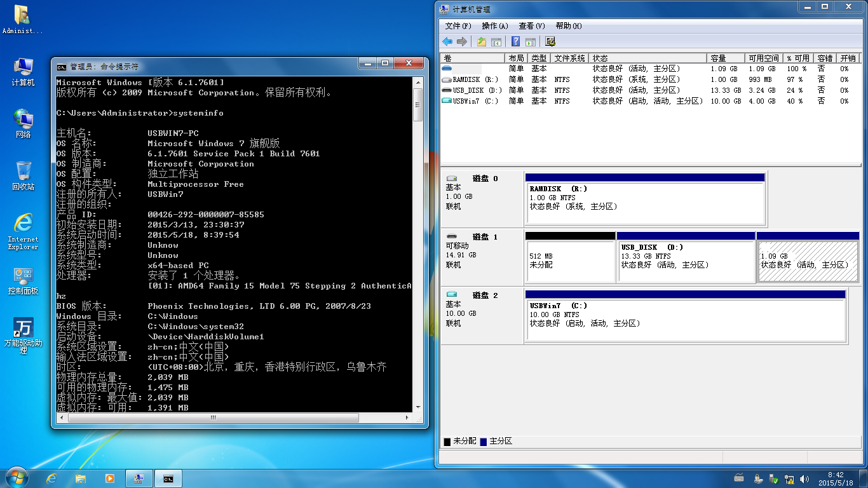This screenshot has width=868, height=488.
Task: Select the 磁盘 1 removable disk label panel
Action: click(x=483, y=256)
